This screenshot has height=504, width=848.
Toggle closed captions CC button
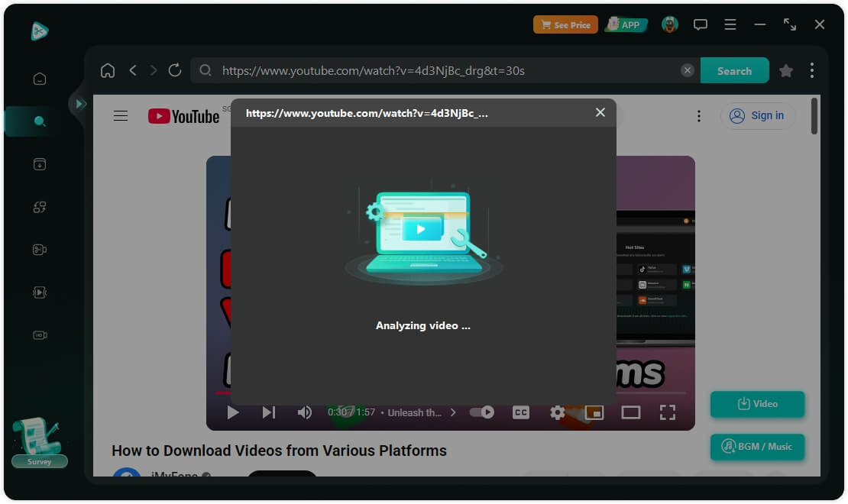[x=521, y=412]
